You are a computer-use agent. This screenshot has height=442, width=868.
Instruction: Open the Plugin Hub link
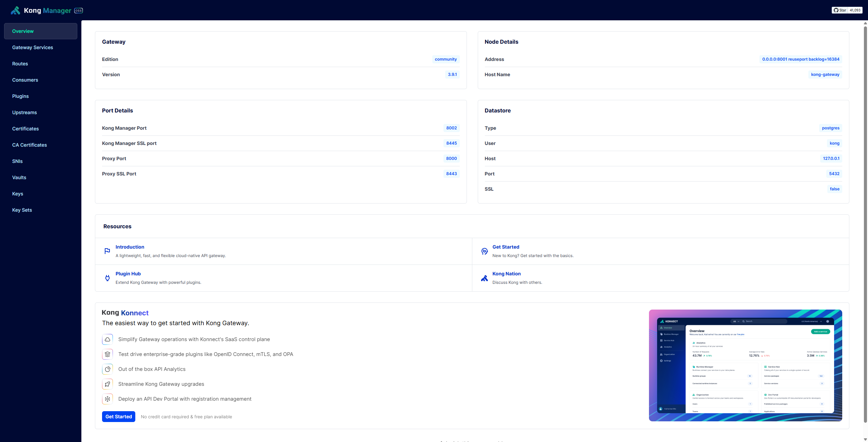pos(128,274)
